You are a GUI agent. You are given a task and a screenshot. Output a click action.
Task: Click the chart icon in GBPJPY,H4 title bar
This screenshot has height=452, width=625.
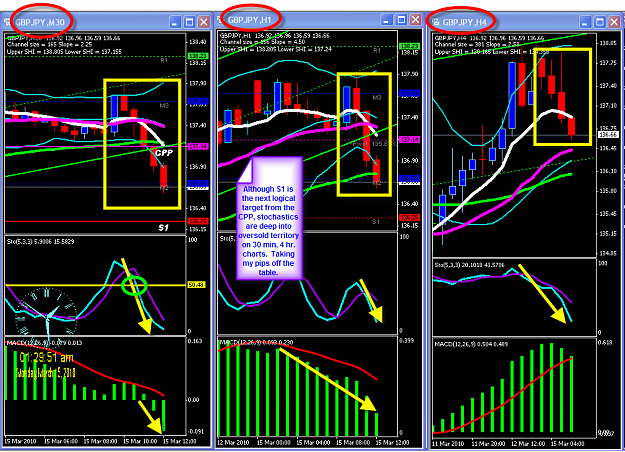(x=436, y=22)
